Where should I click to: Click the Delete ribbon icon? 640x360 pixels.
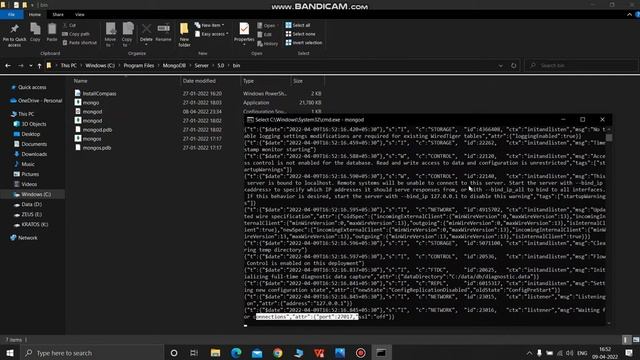click(146, 33)
